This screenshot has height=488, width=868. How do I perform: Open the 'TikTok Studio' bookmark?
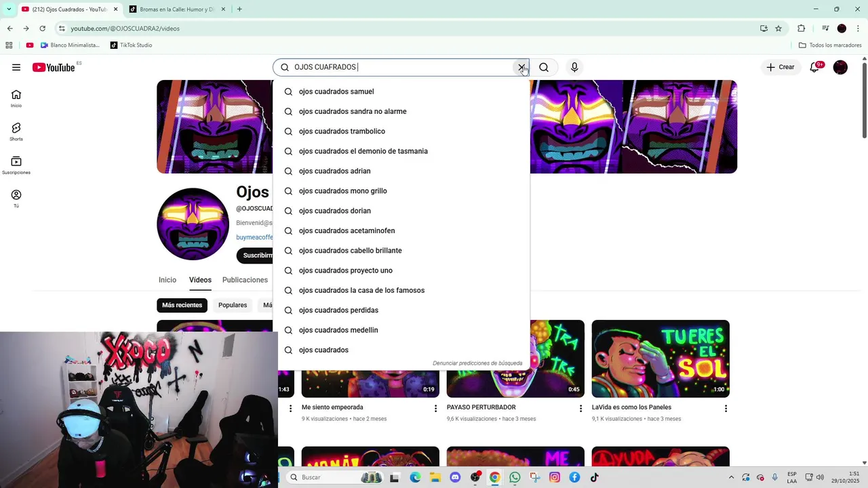click(130, 45)
